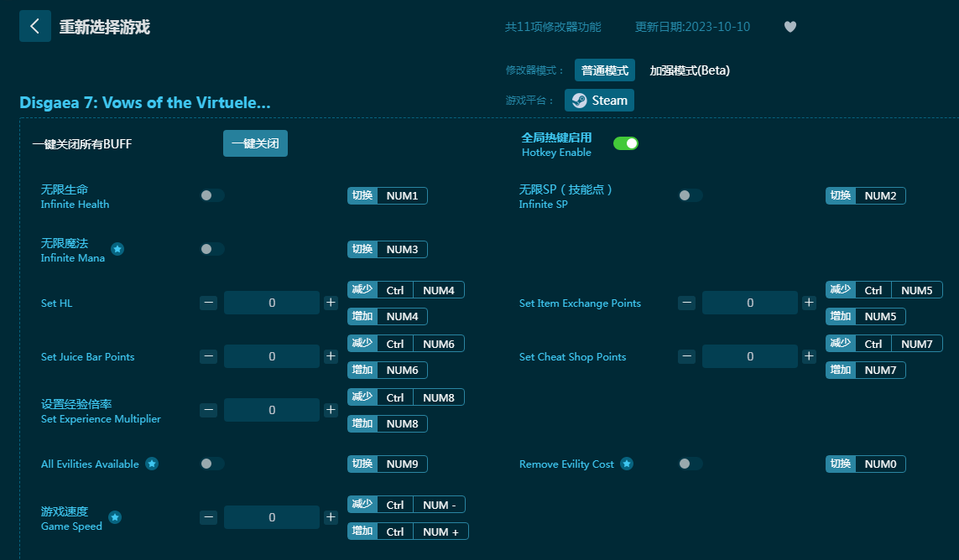Click star badge next to Infinite Mana
The width and height of the screenshot is (959, 560).
(117, 249)
